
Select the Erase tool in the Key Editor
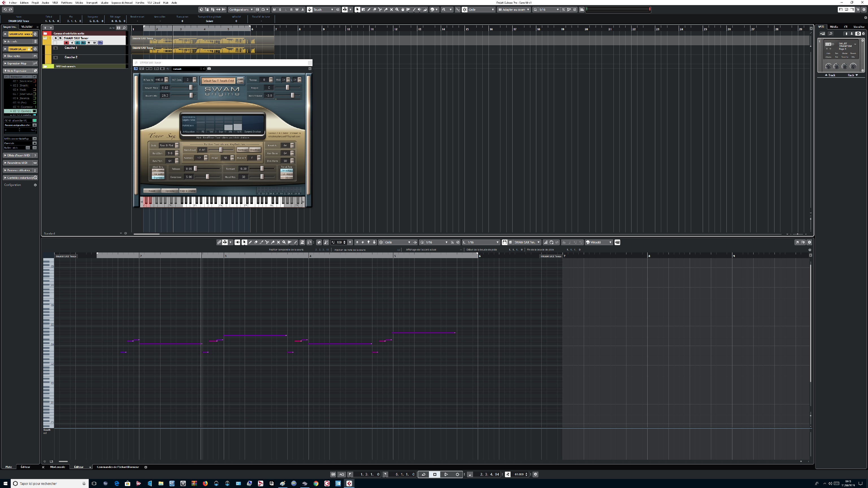click(256, 242)
